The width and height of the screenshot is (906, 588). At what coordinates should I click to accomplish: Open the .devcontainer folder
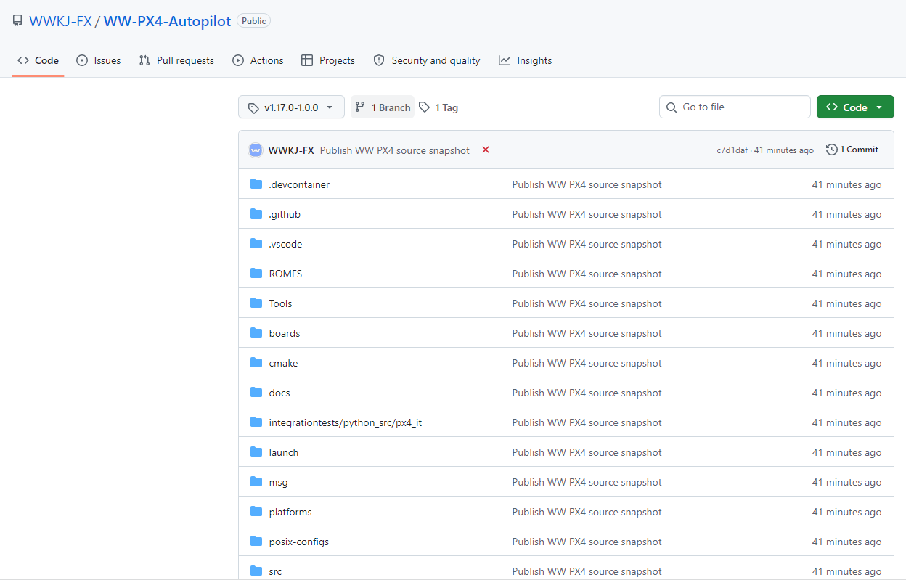pos(299,184)
